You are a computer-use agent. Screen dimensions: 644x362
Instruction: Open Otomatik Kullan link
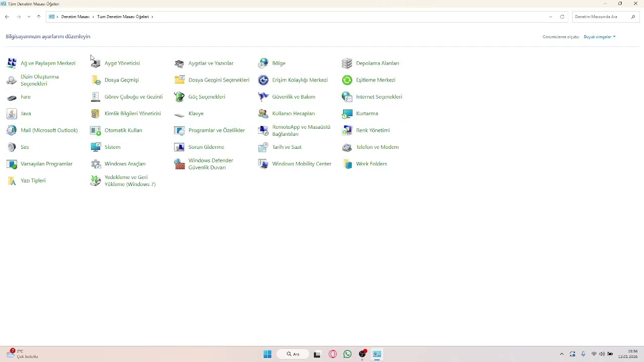tap(123, 130)
